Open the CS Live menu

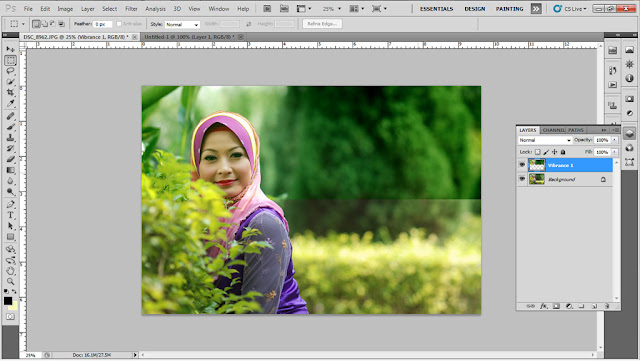[x=570, y=9]
